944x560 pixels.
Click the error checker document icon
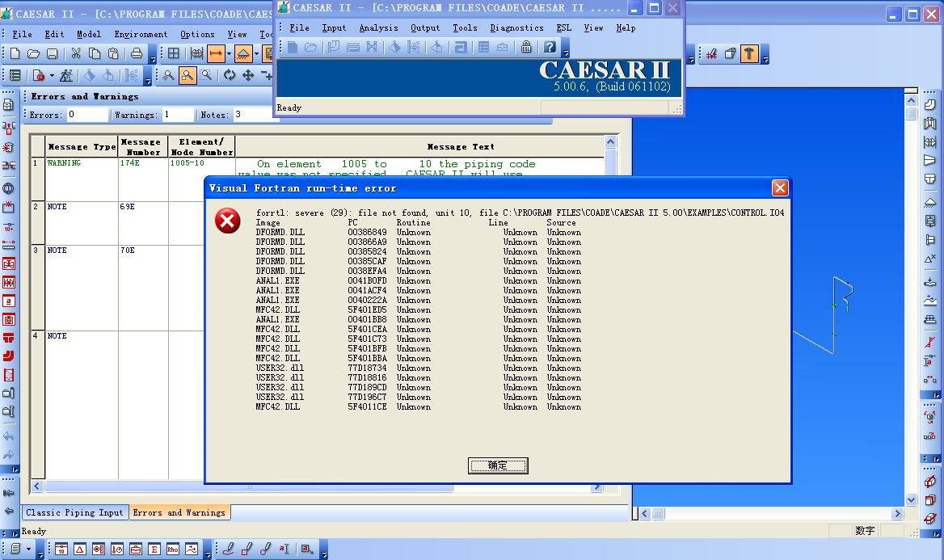click(x=39, y=75)
